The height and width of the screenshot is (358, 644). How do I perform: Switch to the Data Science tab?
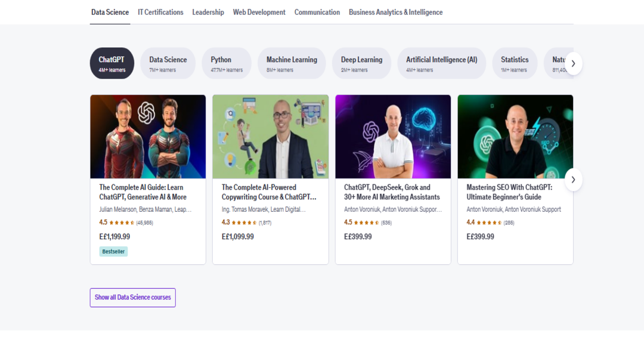[110, 13]
